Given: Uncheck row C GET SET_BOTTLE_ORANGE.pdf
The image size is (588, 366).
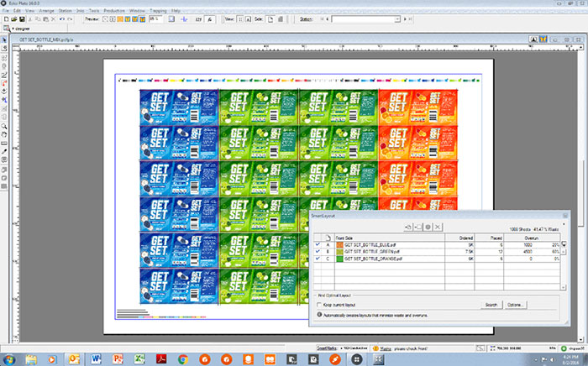Looking at the screenshot, I should tap(318, 259).
